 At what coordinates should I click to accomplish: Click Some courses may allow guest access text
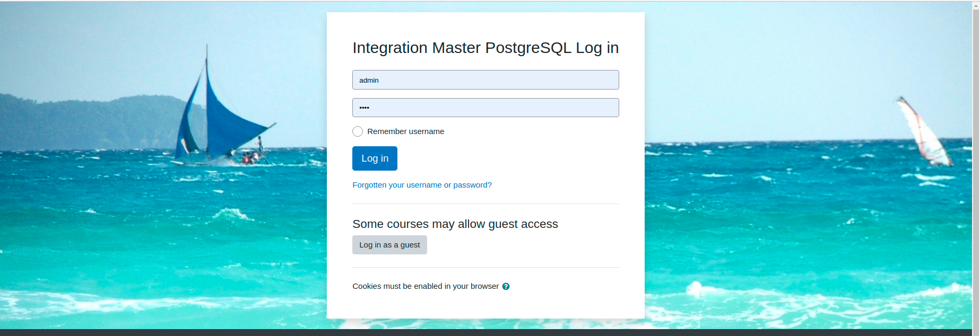[455, 224]
